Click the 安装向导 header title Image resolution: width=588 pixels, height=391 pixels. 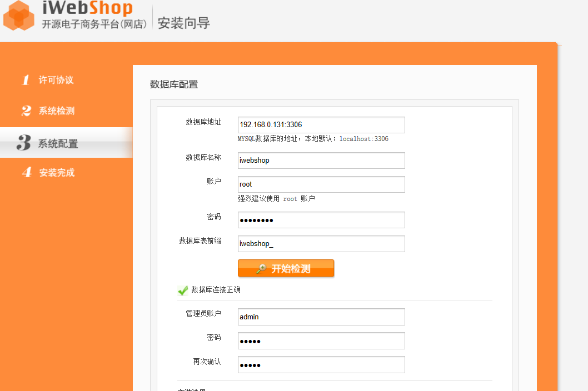184,23
